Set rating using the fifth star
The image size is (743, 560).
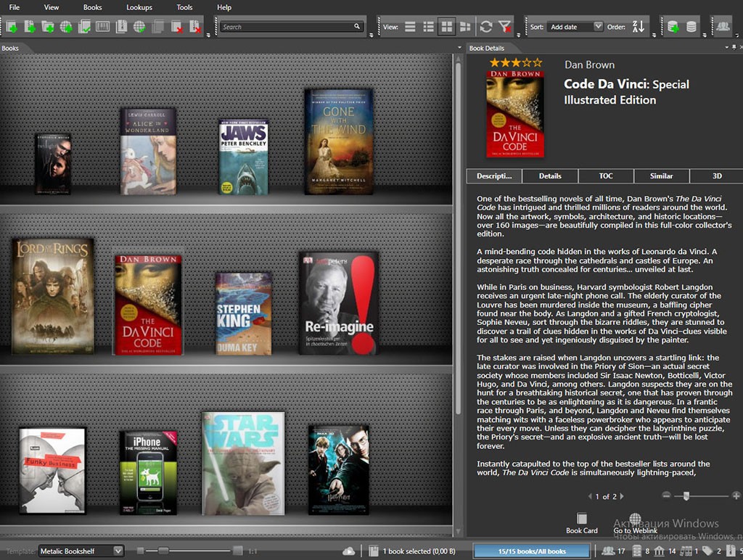pyautogui.click(x=537, y=62)
